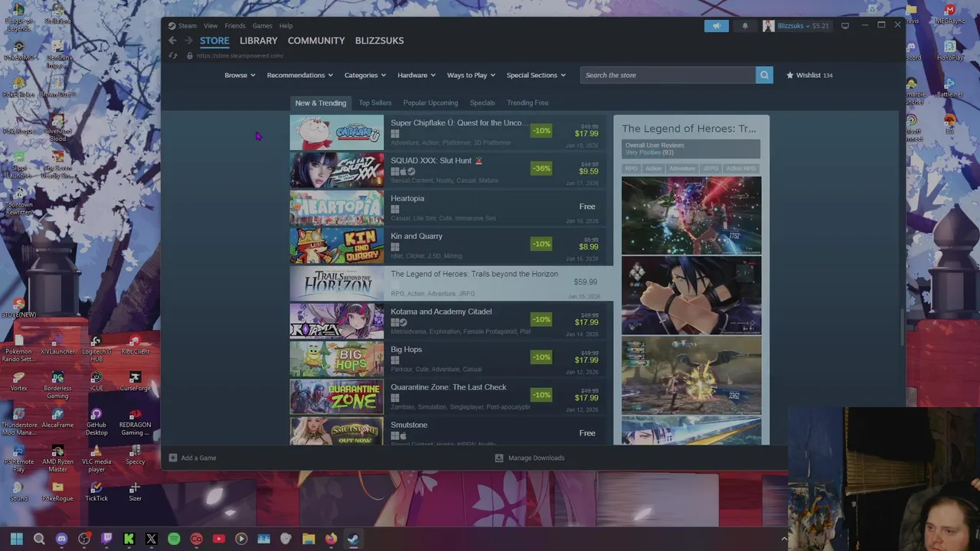Open TickTick desktop shortcut

[x=96, y=492]
